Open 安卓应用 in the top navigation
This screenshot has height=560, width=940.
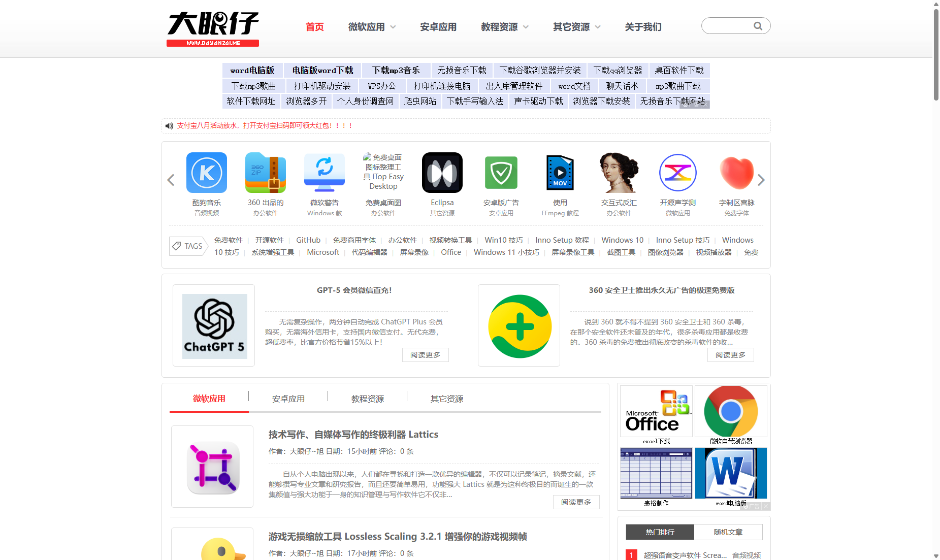[x=438, y=27]
